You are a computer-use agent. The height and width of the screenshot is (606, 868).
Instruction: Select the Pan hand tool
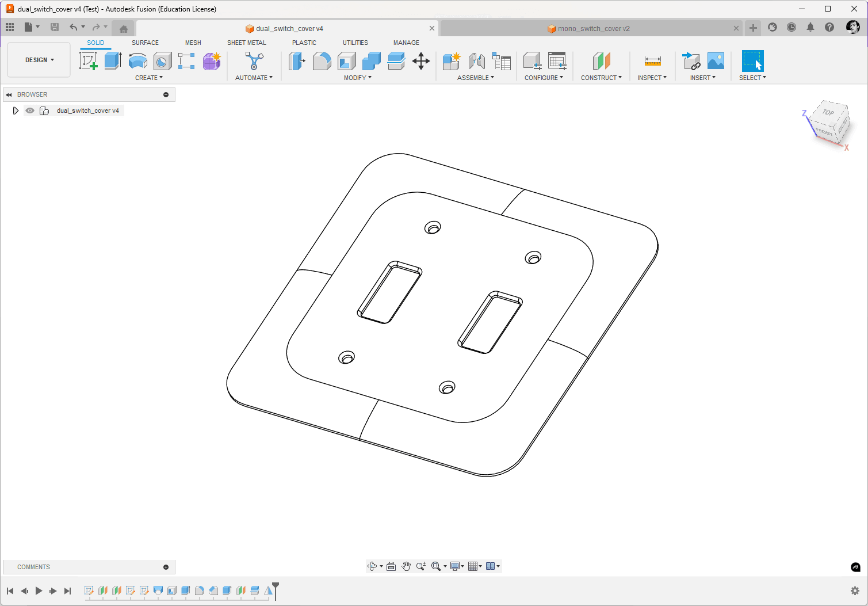pyautogui.click(x=406, y=566)
